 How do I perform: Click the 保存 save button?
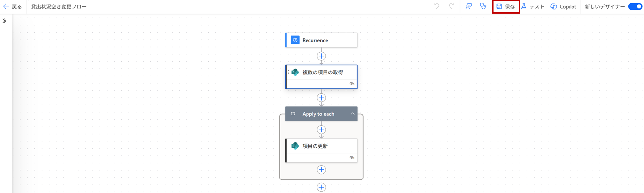click(506, 6)
